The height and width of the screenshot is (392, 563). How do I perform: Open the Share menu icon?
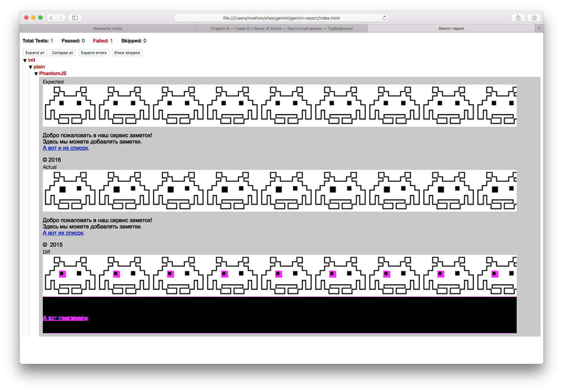click(518, 18)
